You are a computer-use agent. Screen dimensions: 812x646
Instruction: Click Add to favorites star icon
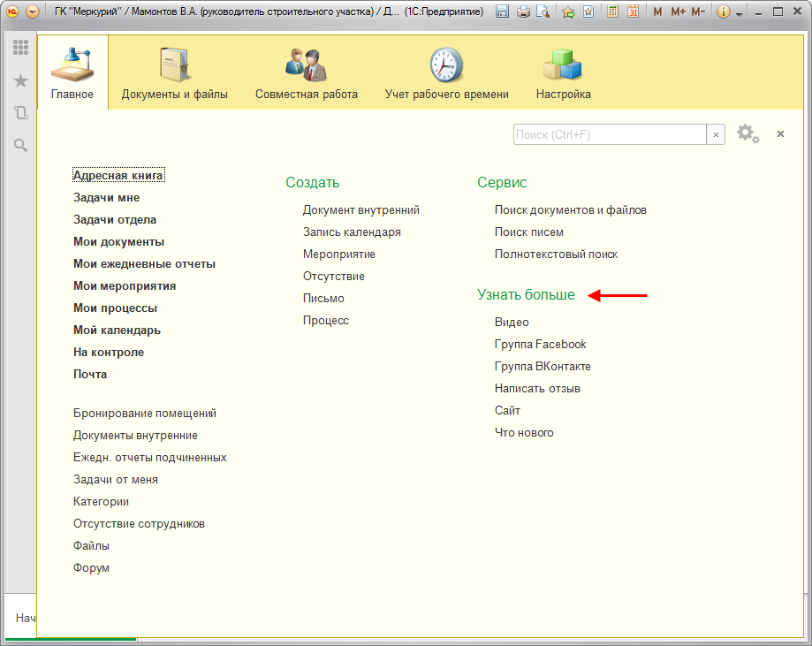click(x=568, y=11)
